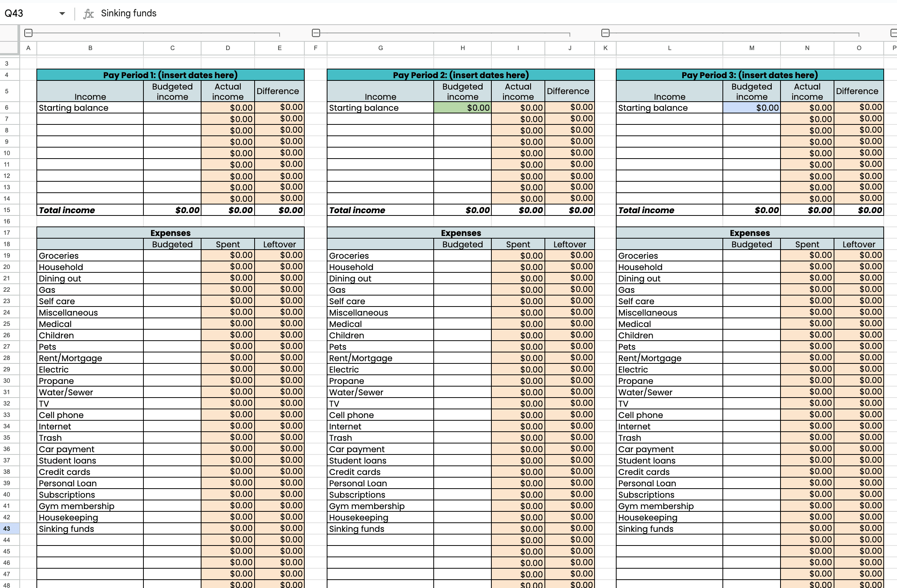The image size is (897, 588).
Task: Click Difference header in Pay Period 1 income
Action: point(279,91)
